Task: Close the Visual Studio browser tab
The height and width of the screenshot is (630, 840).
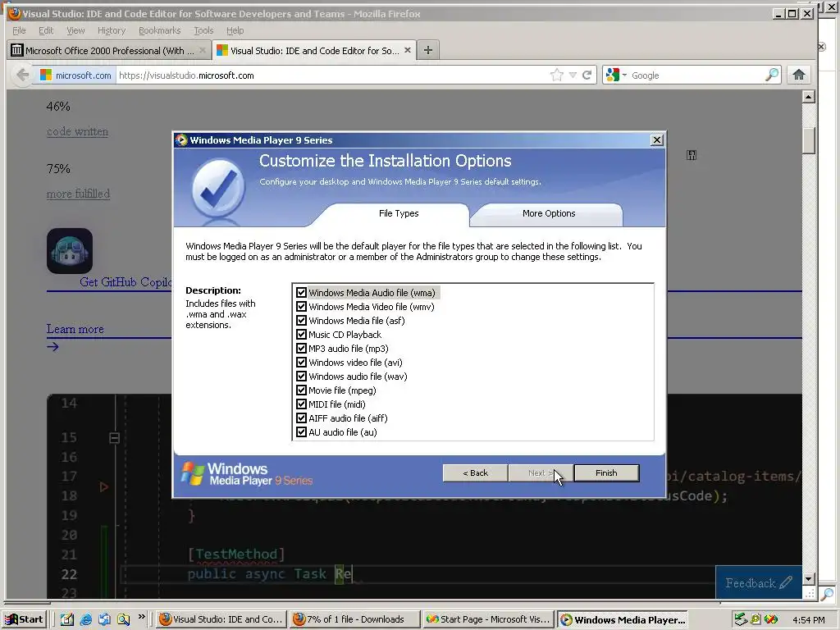Action: tap(408, 50)
